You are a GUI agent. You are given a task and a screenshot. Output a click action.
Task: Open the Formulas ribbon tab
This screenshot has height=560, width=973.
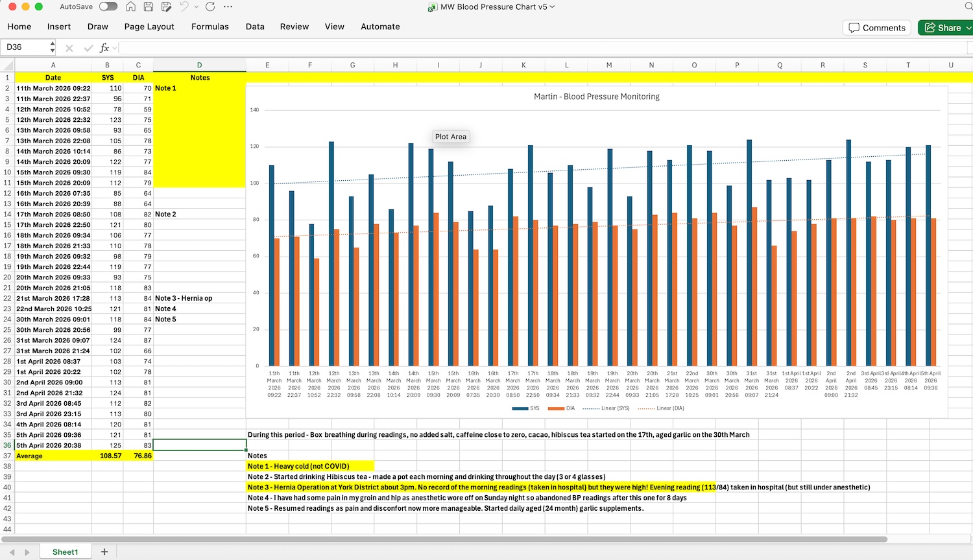click(210, 27)
